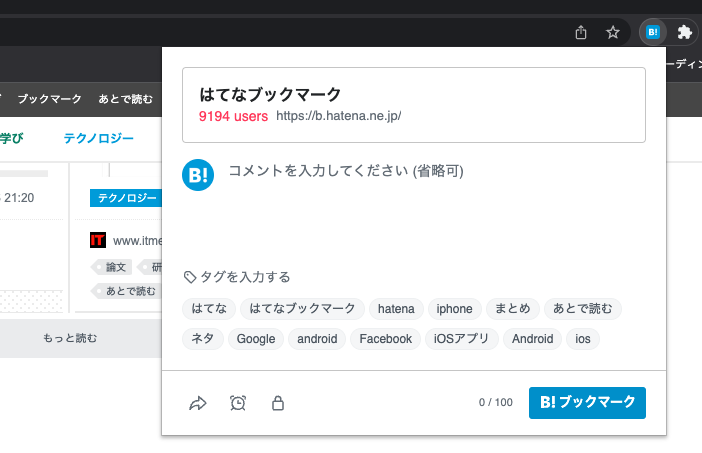Click the 論文 tag on the article

[111, 267]
